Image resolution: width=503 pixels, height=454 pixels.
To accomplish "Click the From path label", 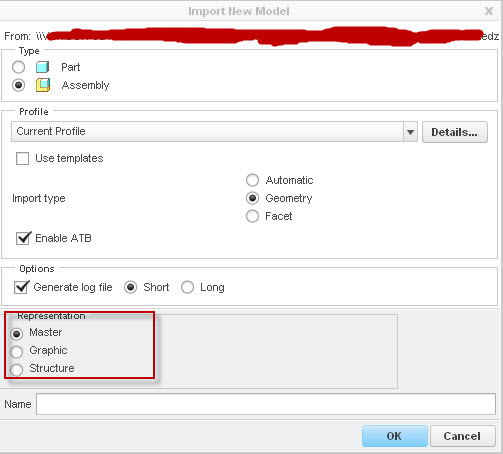I will pyautogui.click(x=17, y=36).
